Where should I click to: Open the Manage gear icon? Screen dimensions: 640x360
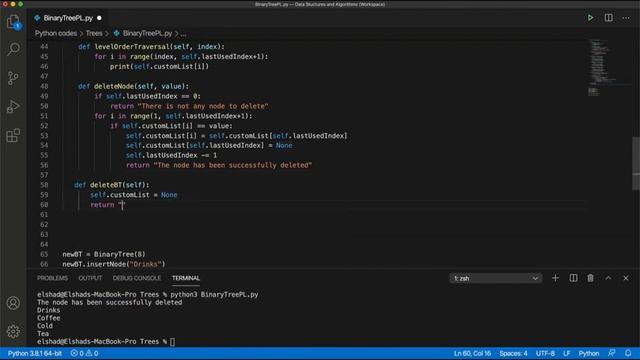pyautogui.click(x=13, y=331)
